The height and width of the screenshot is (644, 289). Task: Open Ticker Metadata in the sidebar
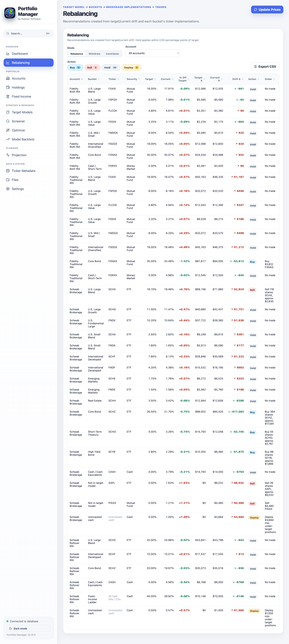click(28, 171)
